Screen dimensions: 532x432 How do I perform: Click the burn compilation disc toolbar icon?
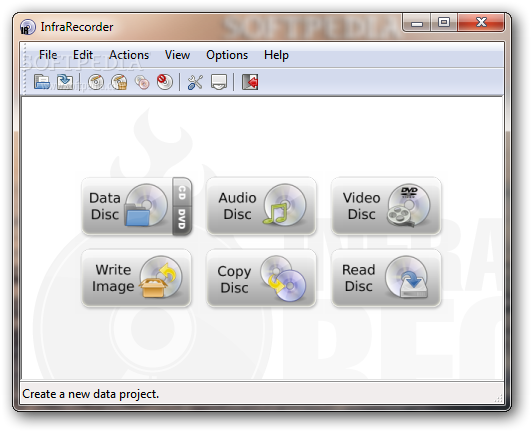96,82
